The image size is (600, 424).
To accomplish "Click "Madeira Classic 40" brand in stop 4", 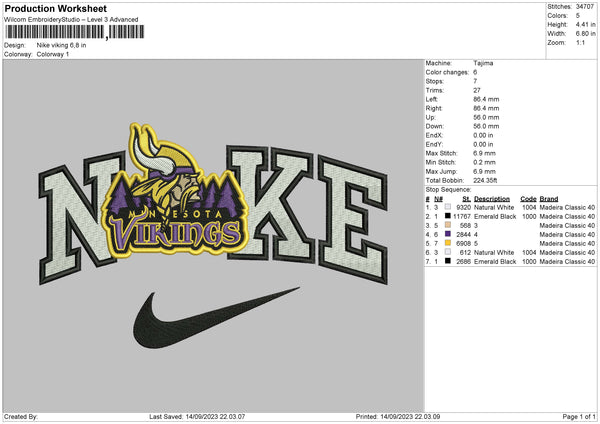I will [567, 235].
